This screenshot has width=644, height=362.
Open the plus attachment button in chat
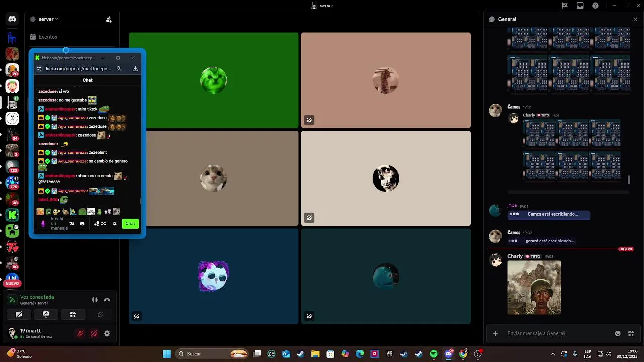pos(496,333)
